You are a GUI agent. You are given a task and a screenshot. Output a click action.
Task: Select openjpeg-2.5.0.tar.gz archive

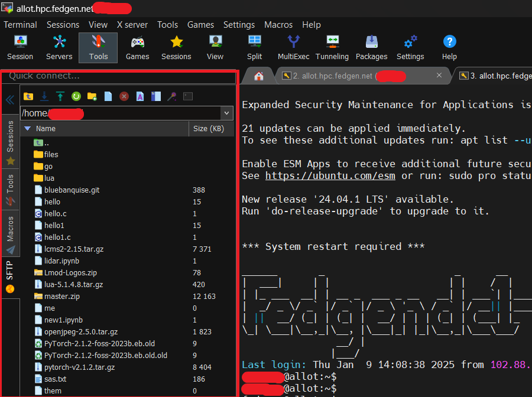point(76,332)
